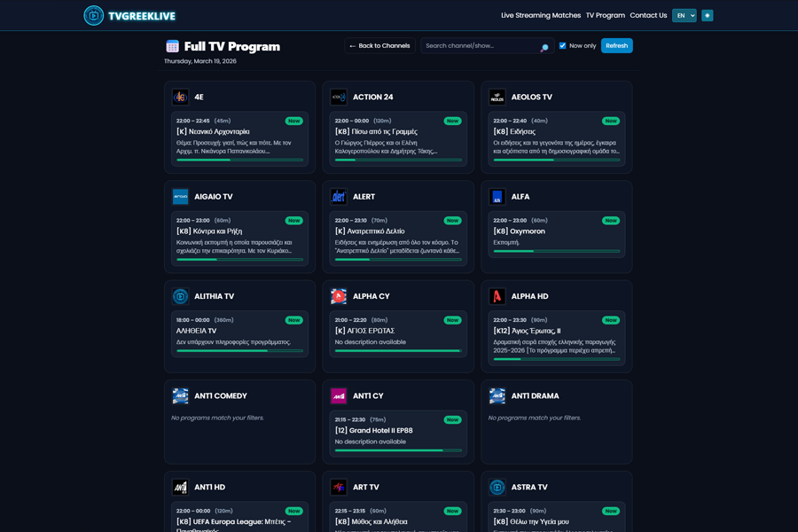The height and width of the screenshot is (532, 798).
Task: Click the Now badge on ΑΛΗΘΕΙΑ TV program
Action: coord(293,320)
